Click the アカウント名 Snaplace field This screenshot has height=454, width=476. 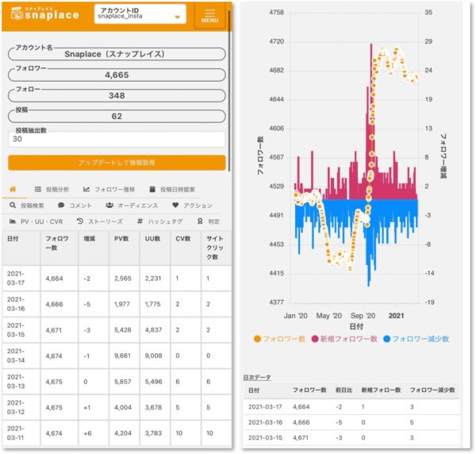(x=117, y=54)
